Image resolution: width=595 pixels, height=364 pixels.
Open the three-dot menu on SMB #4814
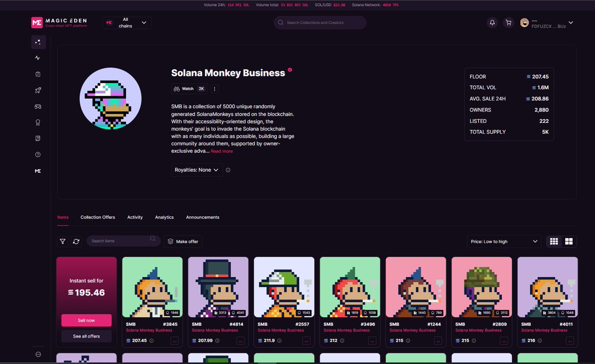240,341
